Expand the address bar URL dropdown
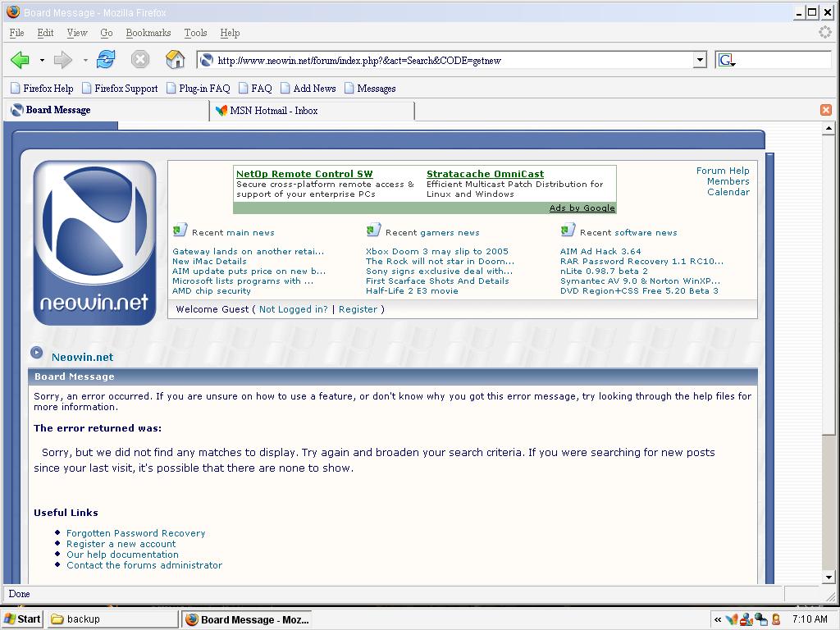840x630 pixels. (700, 61)
